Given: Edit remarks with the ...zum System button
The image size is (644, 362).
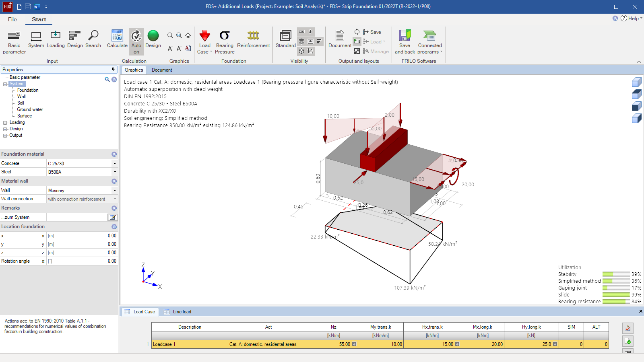Looking at the screenshot, I should click(113, 217).
